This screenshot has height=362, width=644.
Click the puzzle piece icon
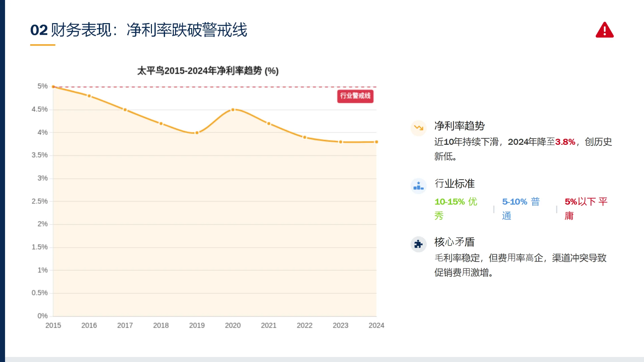(418, 244)
